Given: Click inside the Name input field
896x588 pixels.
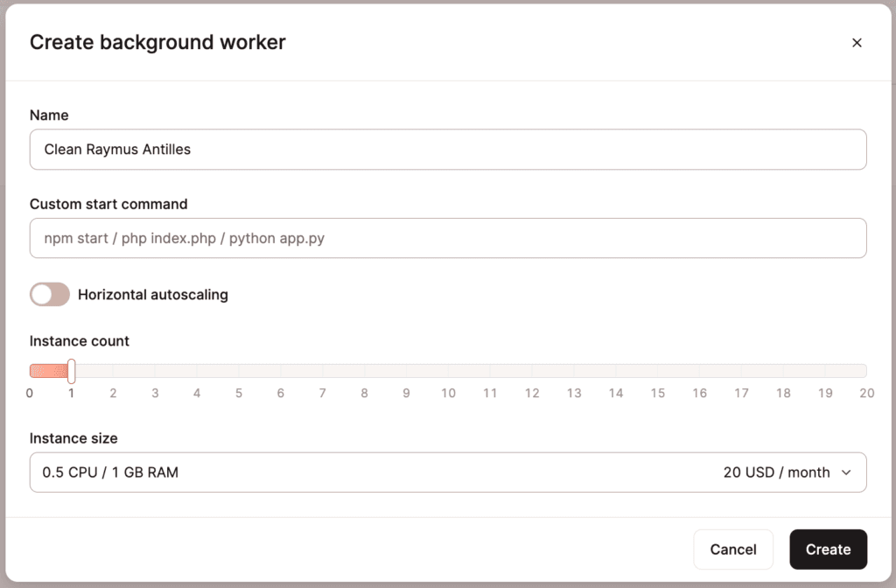Looking at the screenshot, I should [x=448, y=149].
